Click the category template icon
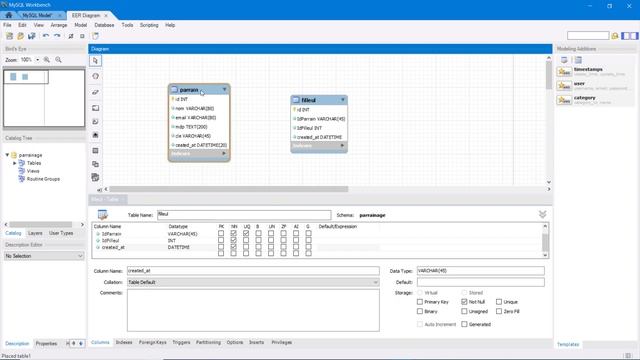 point(564,100)
